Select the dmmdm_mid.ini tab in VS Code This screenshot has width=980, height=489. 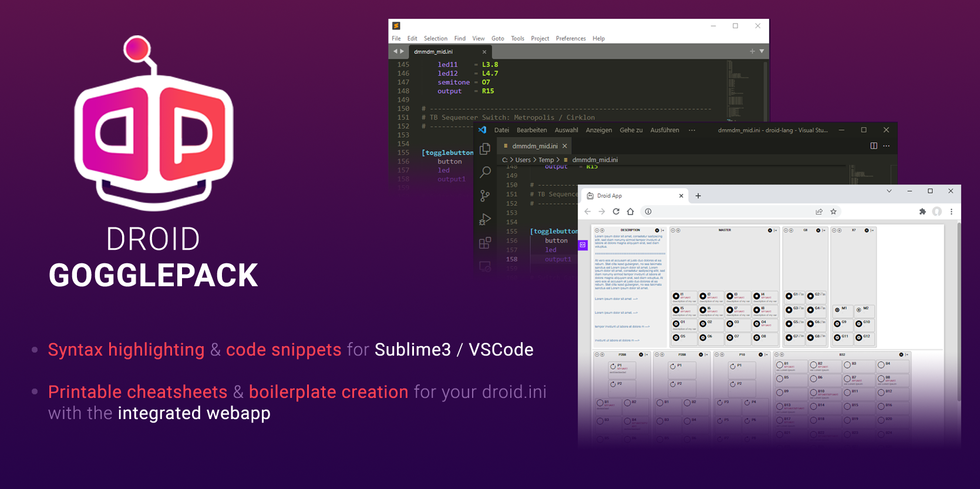coord(534,146)
